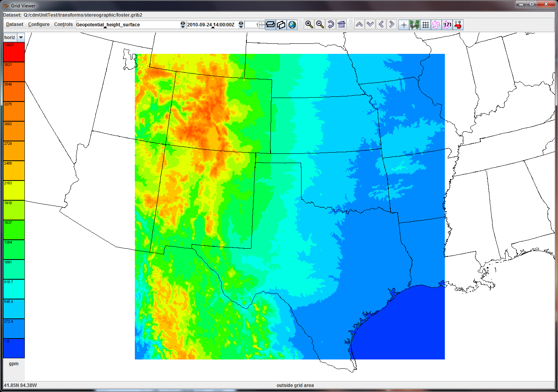Expand the horiz dropdown arrow
Viewport: 558px width, 392px height.
click(21, 38)
